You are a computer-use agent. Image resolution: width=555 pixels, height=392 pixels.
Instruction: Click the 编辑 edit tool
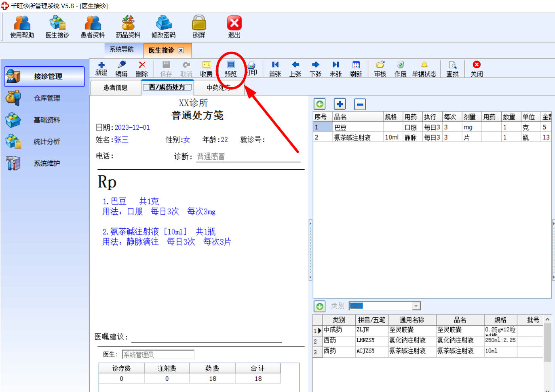click(x=121, y=69)
